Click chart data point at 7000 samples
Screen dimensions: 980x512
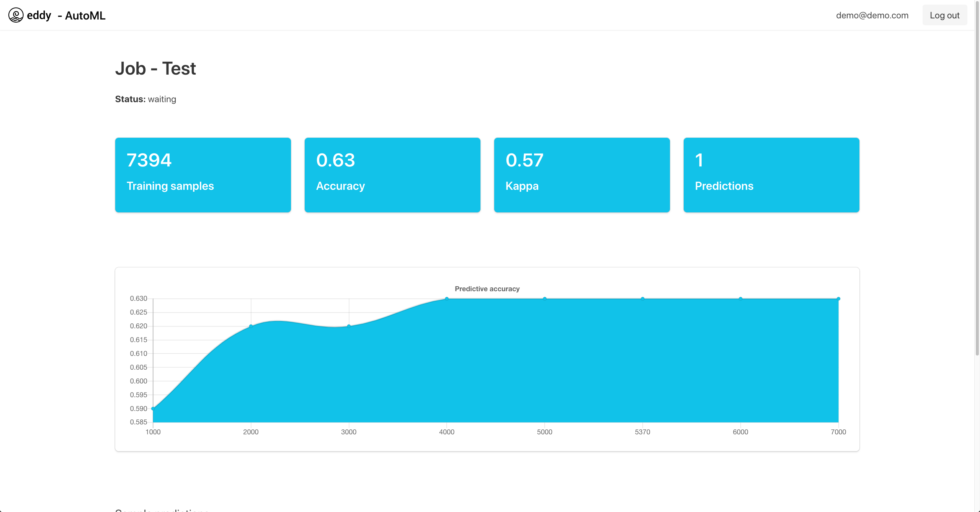pyautogui.click(x=838, y=299)
